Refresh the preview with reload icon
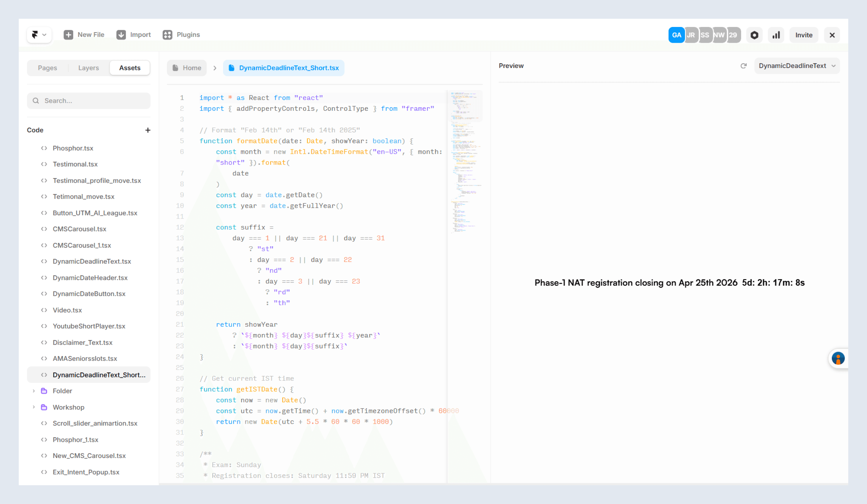Image resolution: width=867 pixels, height=504 pixels. point(744,66)
